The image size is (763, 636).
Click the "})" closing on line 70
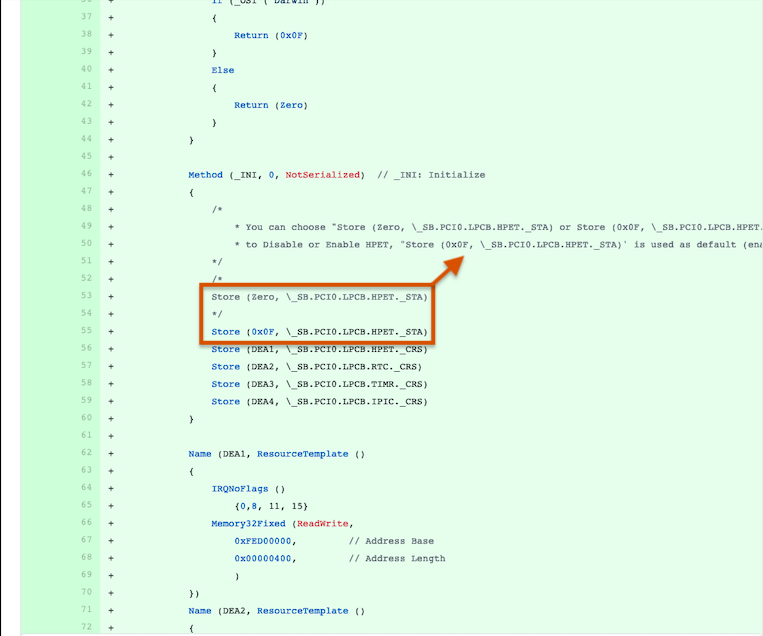pos(194,593)
